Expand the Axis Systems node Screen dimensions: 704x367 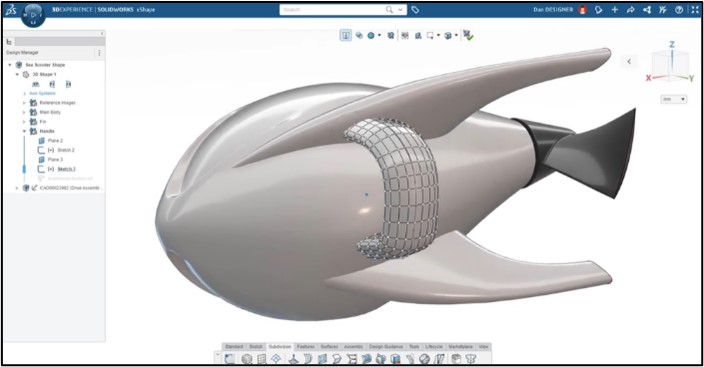(x=24, y=93)
